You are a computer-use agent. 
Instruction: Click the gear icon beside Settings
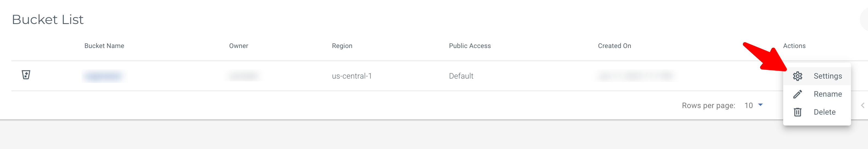pyautogui.click(x=797, y=76)
